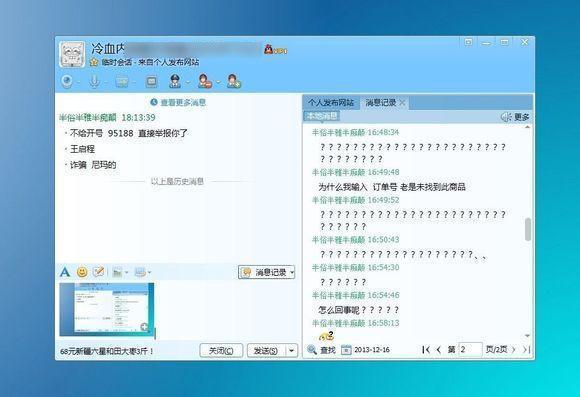The image size is (580, 397).
Task: Click the 2013-12-16 date text
Action: [x=372, y=350]
